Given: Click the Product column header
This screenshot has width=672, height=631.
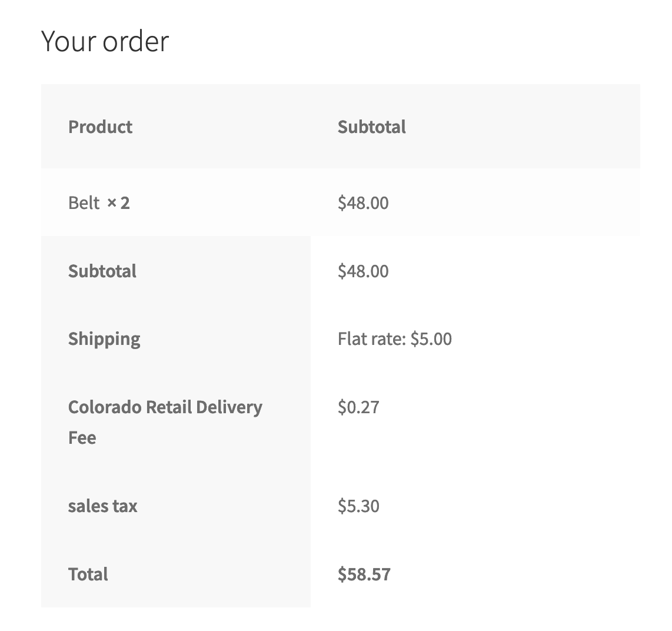Looking at the screenshot, I should [x=100, y=127].
